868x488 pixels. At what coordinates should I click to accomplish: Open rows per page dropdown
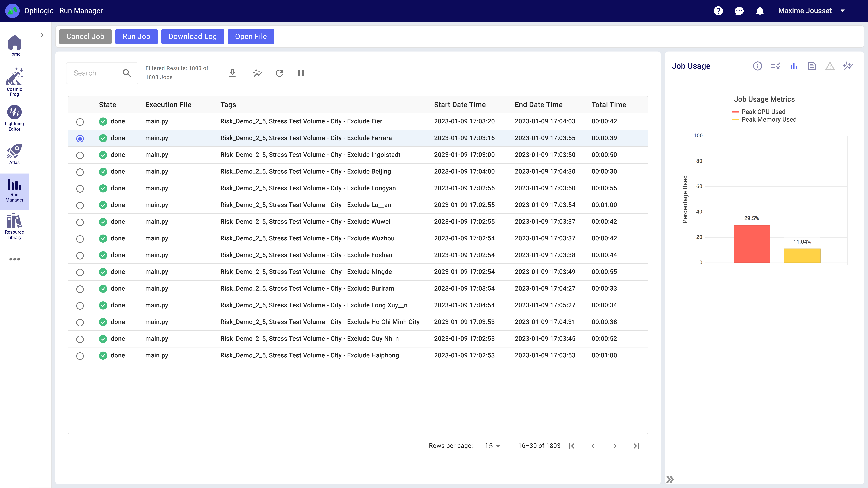492,446
